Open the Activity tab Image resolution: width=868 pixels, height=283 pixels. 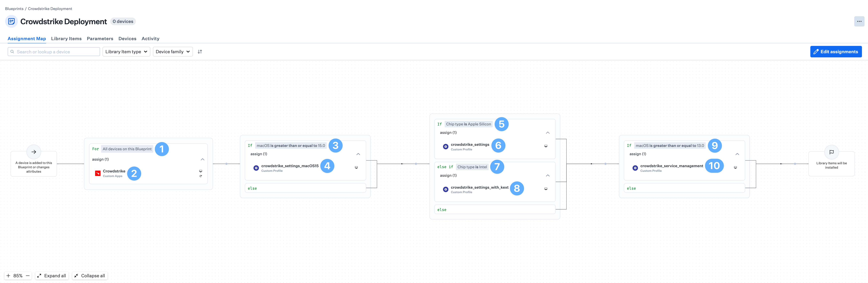pos(150,38)
